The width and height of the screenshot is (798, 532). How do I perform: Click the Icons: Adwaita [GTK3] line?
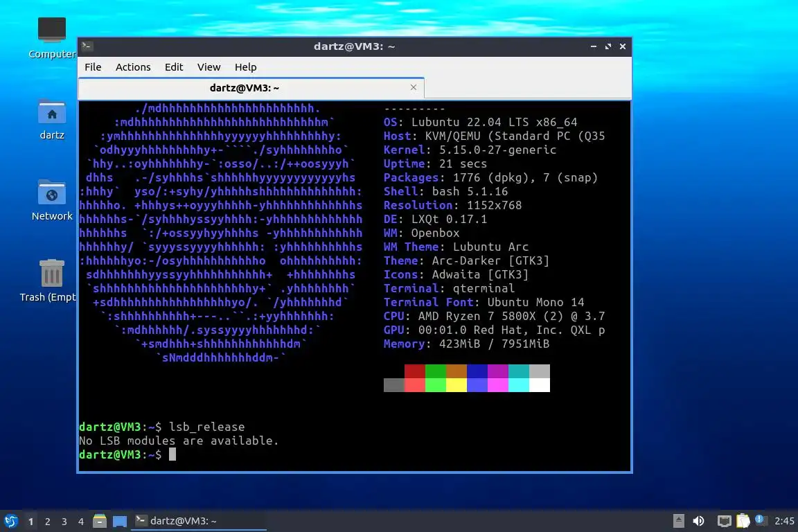(x=456, y=274)
